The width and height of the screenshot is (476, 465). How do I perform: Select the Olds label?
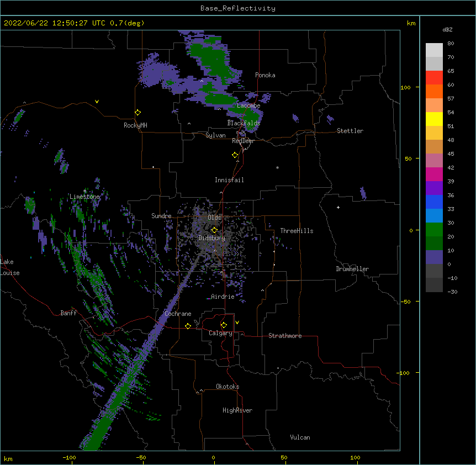coord(214,218)
